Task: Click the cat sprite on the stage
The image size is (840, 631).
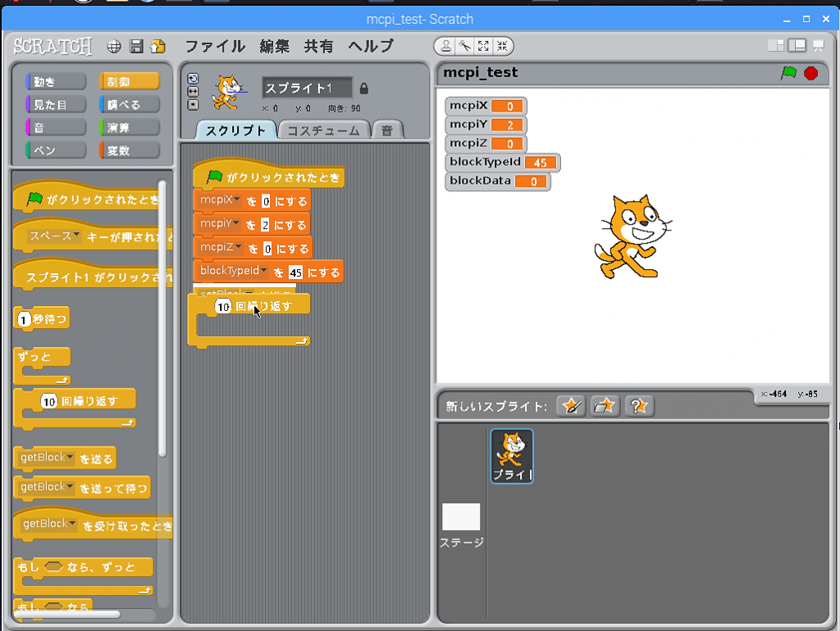Action: tap(632, 237)
